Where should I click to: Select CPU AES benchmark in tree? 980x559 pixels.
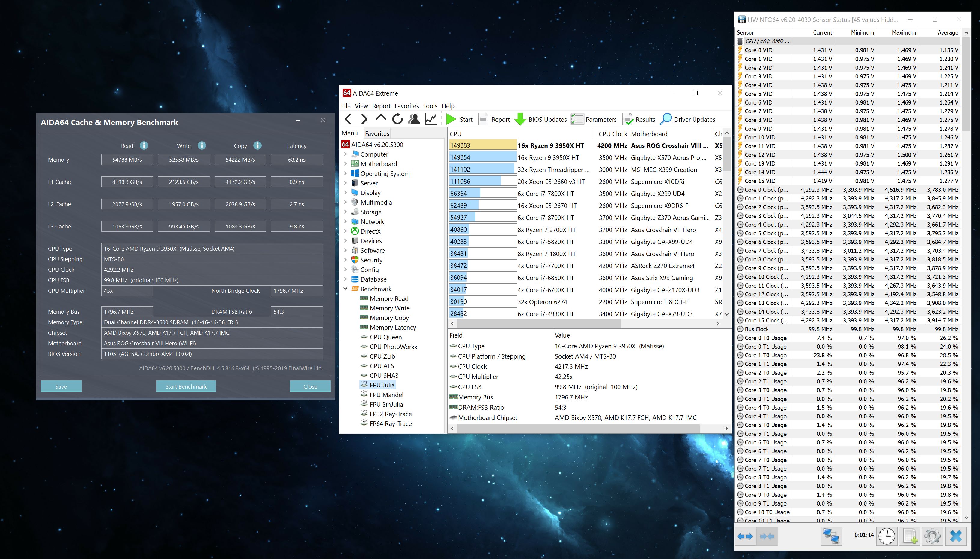382,366
